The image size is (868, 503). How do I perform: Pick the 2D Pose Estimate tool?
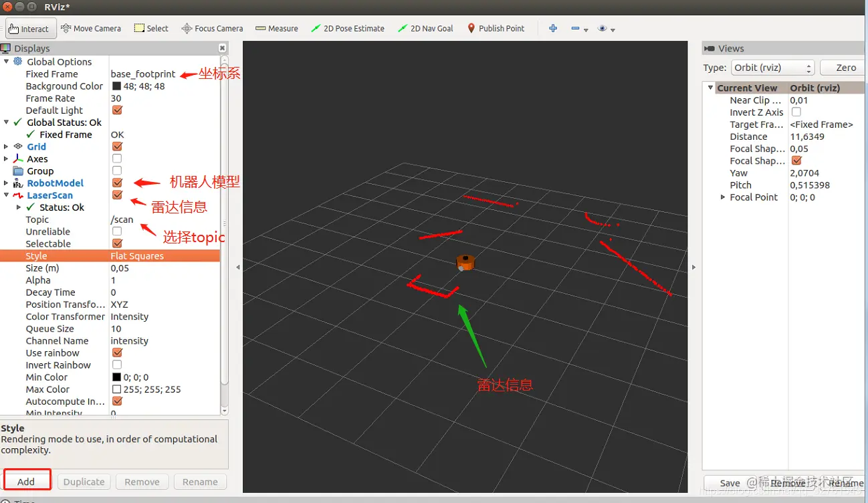pos(348,28)
